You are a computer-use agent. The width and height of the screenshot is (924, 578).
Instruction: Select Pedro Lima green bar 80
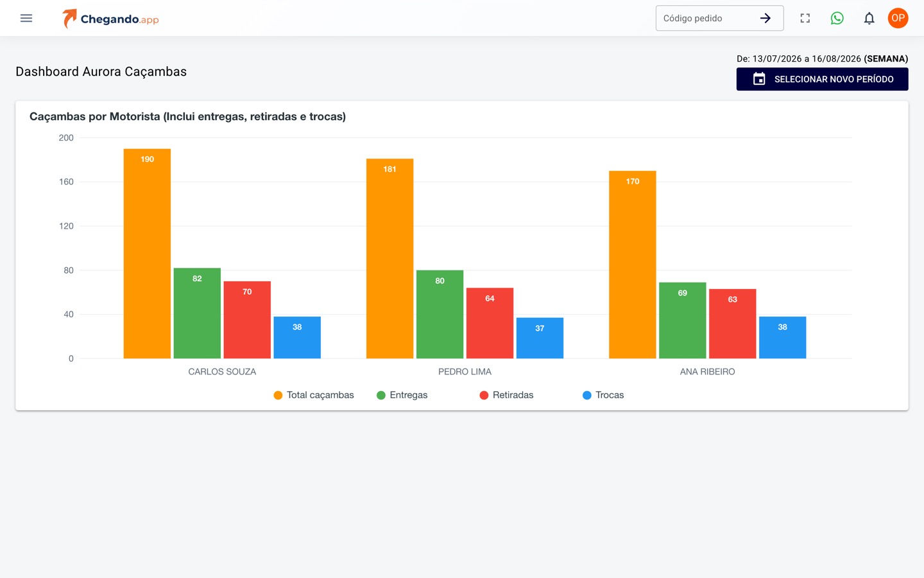[440, 314]
